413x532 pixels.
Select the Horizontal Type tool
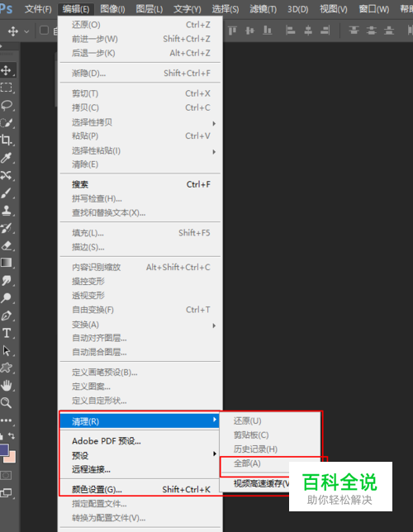coord(6,333)
